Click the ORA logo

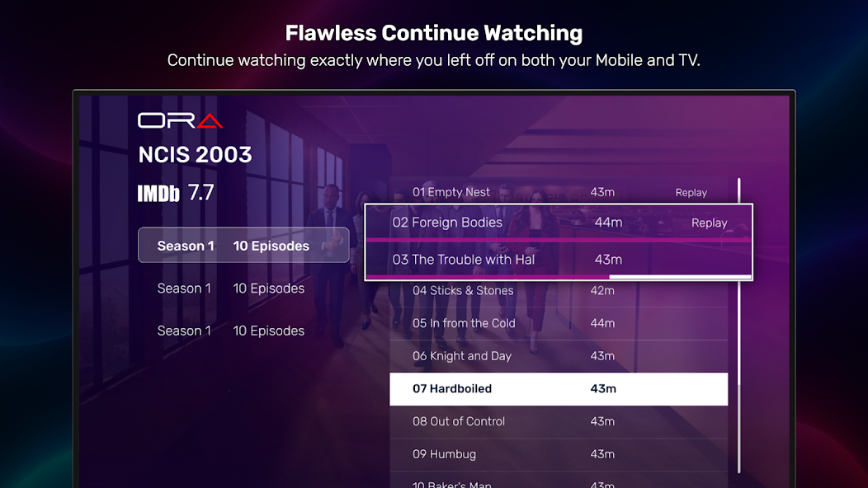180,120
